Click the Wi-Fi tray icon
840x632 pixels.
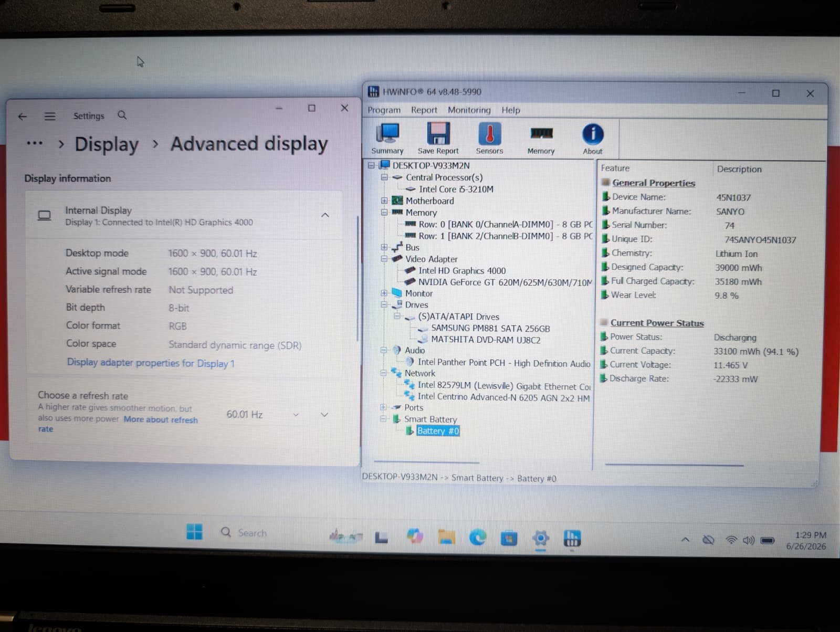point(731,540)
